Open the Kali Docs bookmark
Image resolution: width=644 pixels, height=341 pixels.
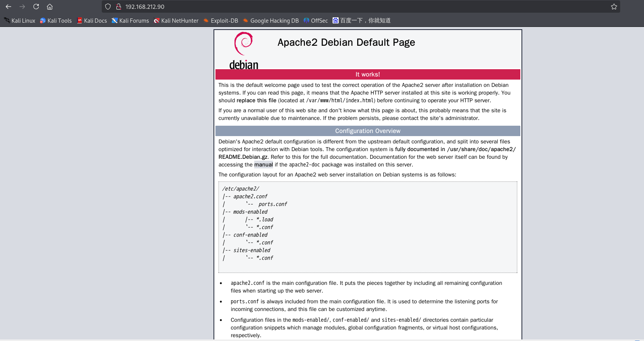(92, 20)
